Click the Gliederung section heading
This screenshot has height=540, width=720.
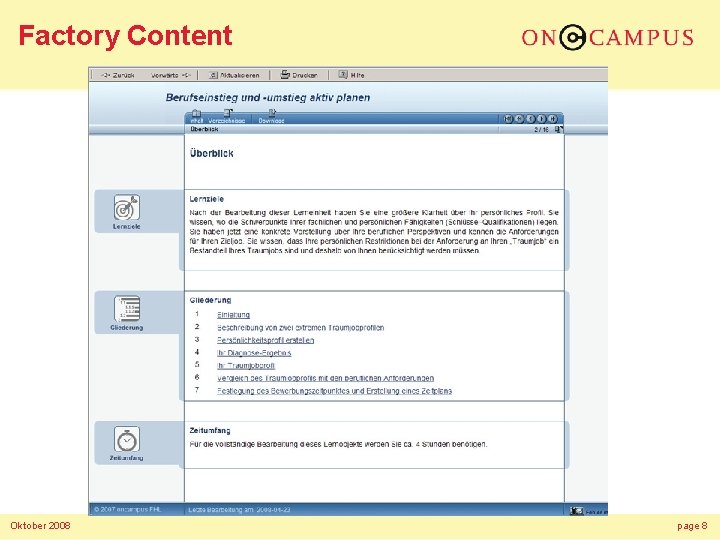(210, 300)
